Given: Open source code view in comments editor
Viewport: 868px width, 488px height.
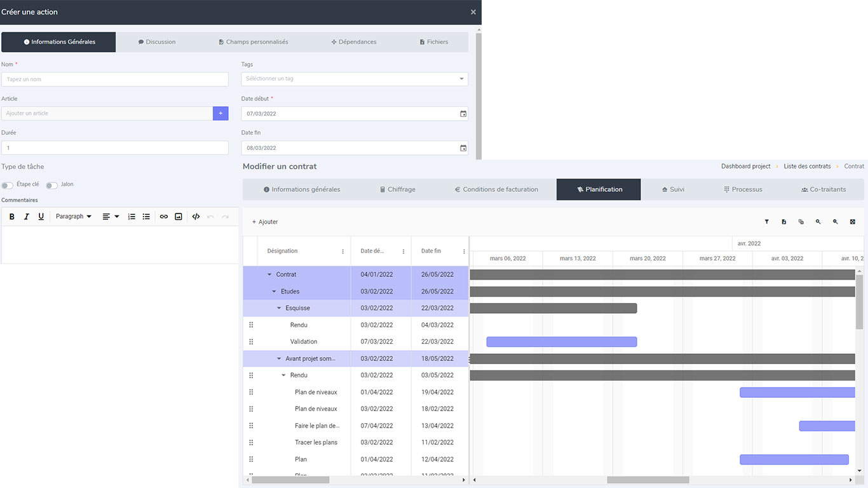Looking at the screenshot, I should [196, 217].
